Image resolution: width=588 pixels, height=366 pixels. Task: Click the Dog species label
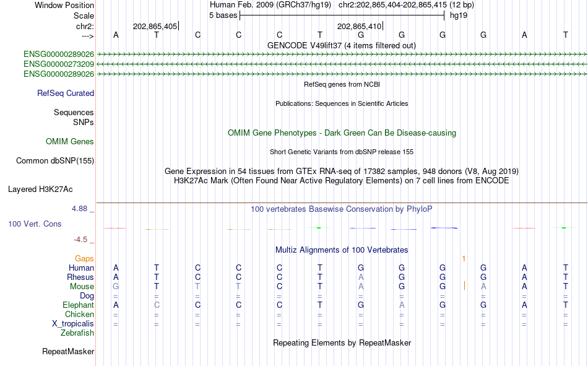click(87, 296)
